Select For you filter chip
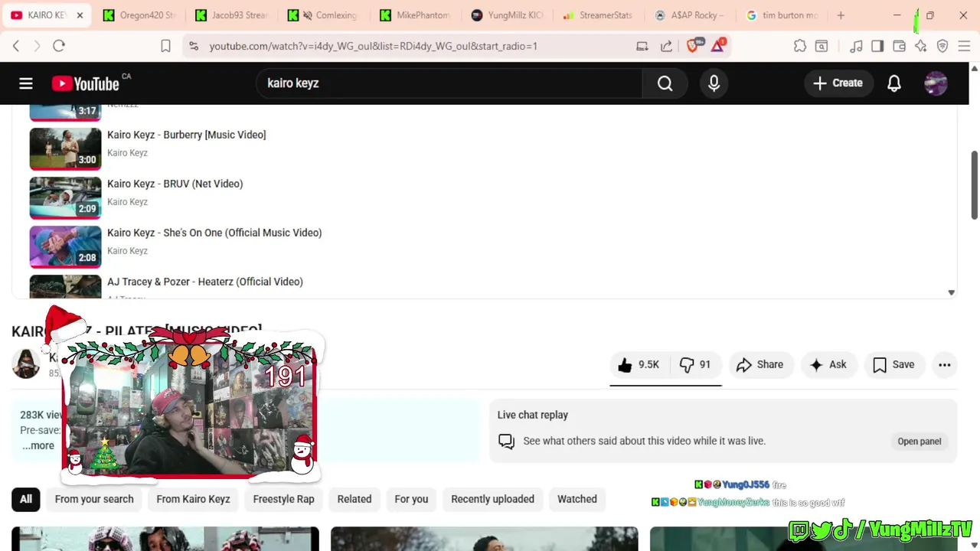 (411, 499)
